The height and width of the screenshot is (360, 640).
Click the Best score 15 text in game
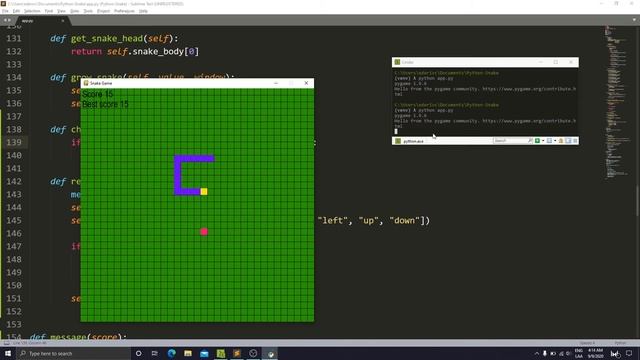point(105,104)
